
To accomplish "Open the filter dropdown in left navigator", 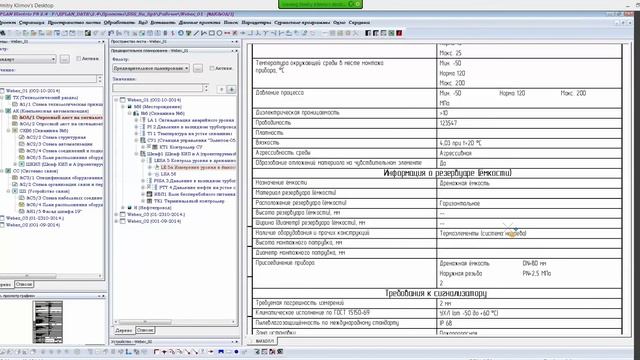I will pyautogui.click(x=53, y=59).
